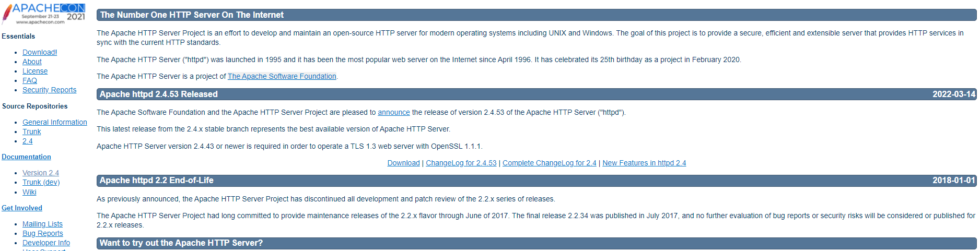Click the Want to try out heading
The width and height of the screenshot is (980, 251).
point(181,243)
